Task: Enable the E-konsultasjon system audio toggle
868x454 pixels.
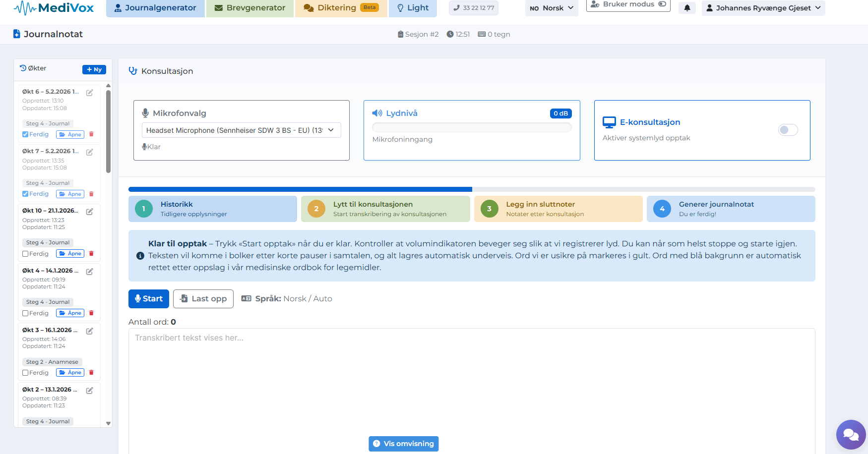Action: point(788,130)
